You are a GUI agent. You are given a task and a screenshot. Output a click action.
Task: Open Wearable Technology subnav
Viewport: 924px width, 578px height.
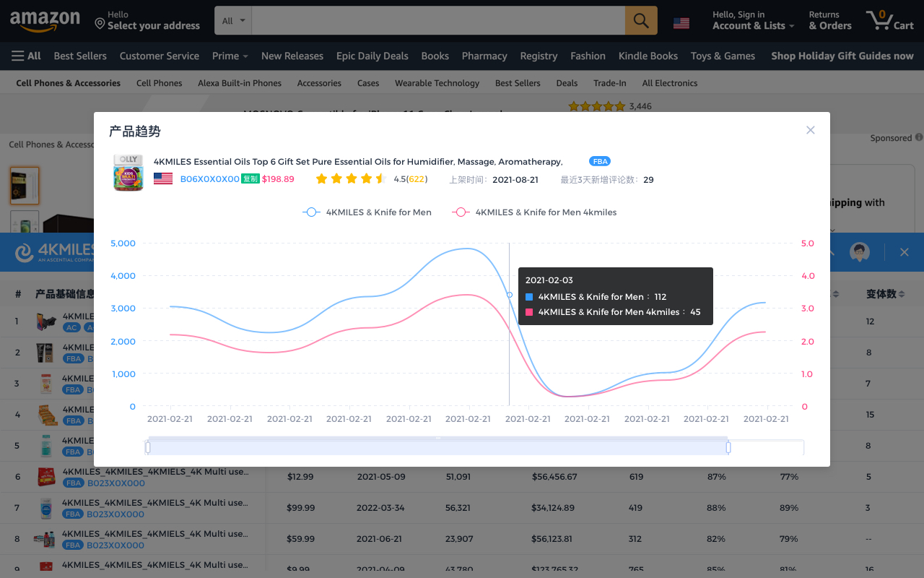click(x=437, y=83)
